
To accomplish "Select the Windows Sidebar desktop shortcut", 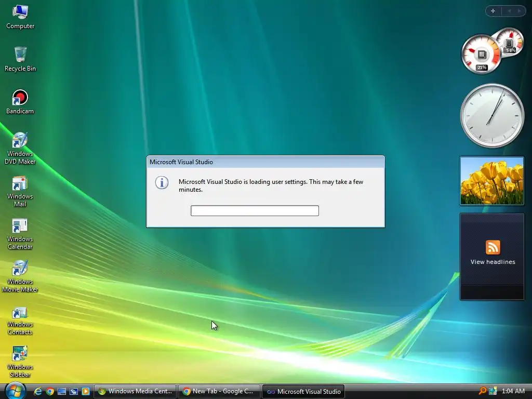I will click(x=20, y=362).
